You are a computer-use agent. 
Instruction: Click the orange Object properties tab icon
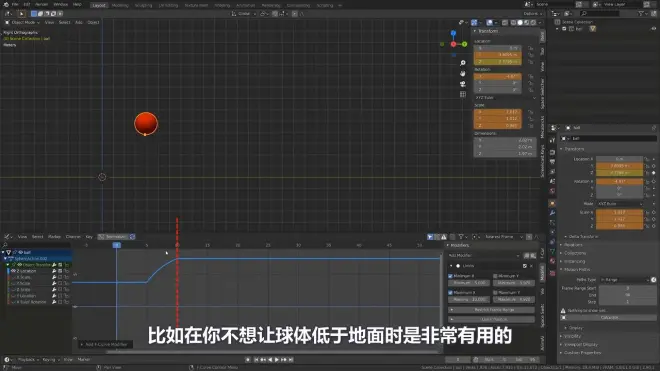[x=552, y=203]
